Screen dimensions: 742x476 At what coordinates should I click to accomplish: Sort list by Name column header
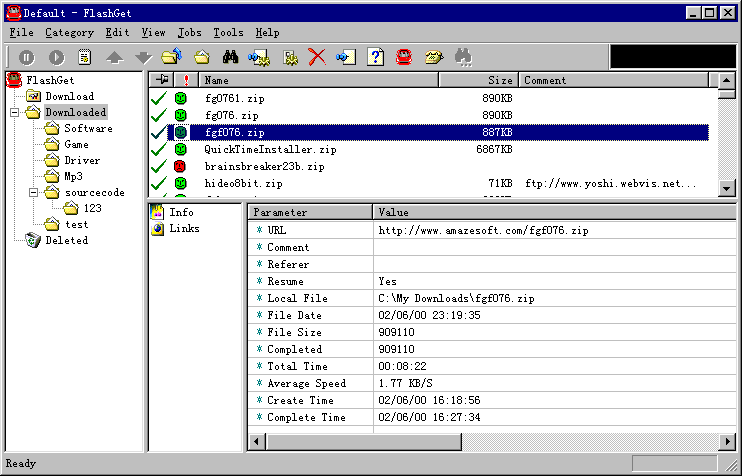point(319,80)
